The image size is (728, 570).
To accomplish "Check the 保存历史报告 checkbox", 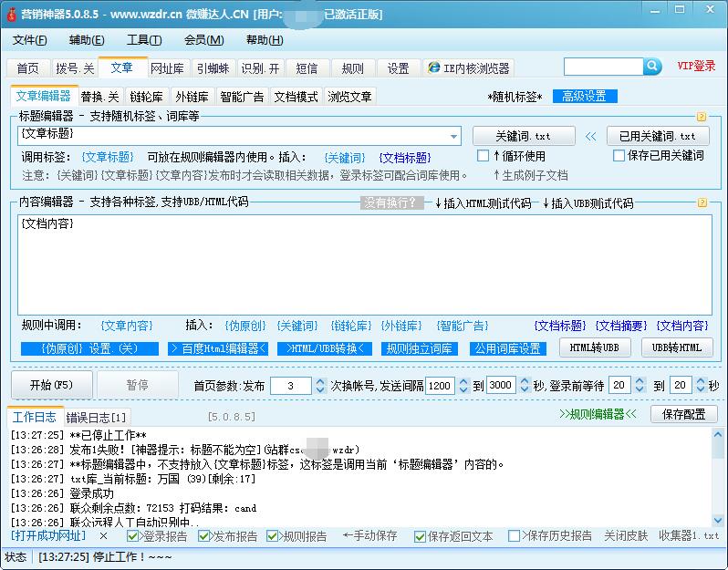I will tap(514, 536).
